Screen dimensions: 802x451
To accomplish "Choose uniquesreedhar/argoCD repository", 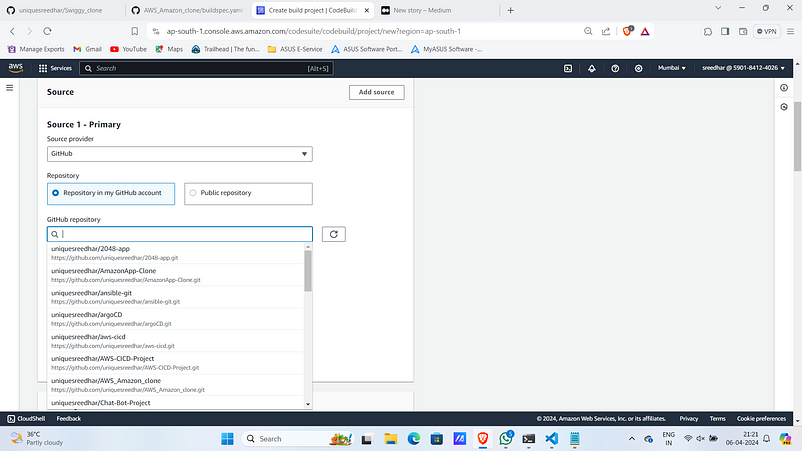I will point(175,319).
